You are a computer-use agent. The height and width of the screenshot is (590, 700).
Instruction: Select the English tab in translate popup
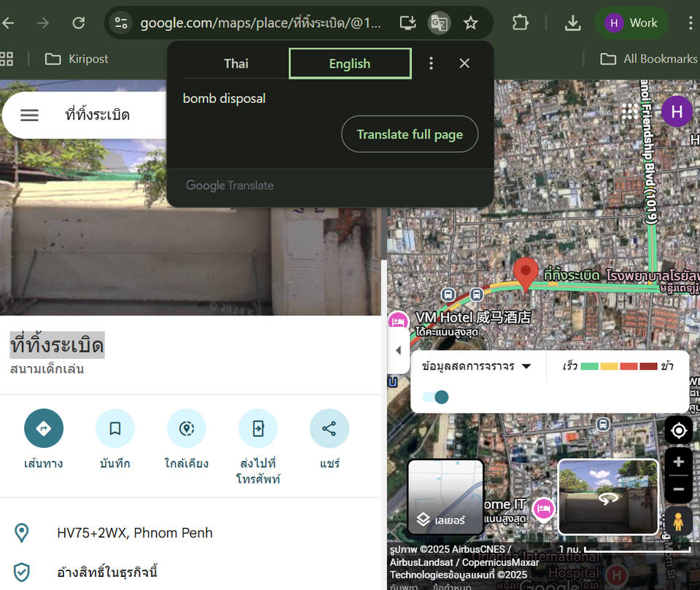[350, 63]
